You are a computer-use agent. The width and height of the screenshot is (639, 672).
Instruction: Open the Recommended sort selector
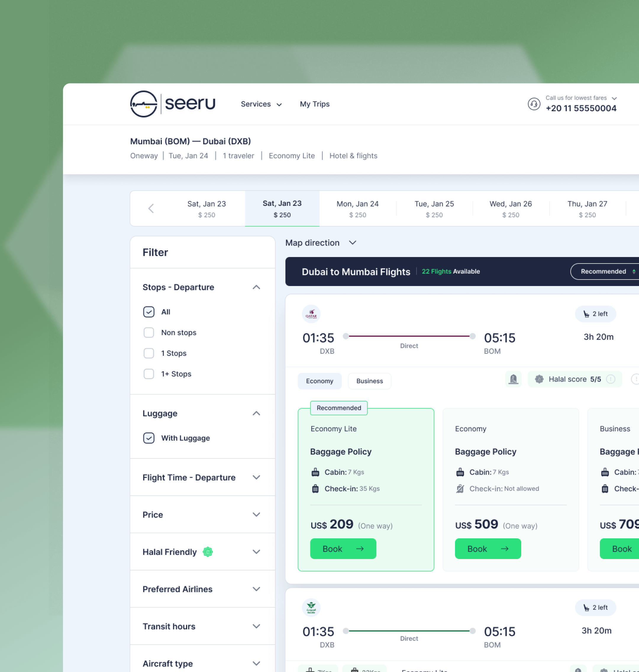coord(605,272)
